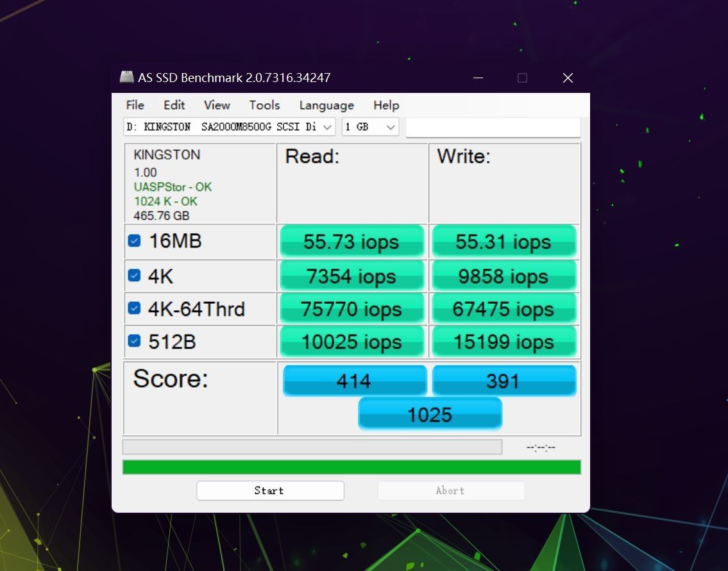The width and height of the screenshot is (728, 571).
Task: Click the 465.76 GB capacity text
Action: pyautogui.click(x=162, y=216)
